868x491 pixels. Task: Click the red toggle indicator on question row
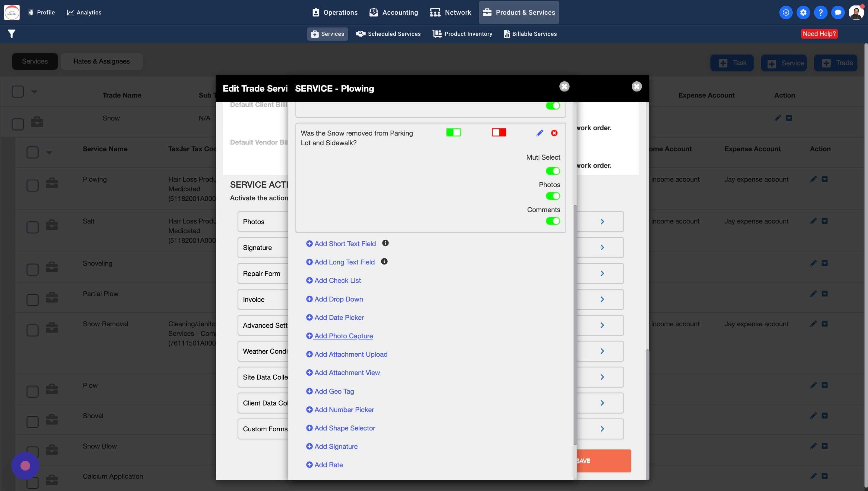498,133
